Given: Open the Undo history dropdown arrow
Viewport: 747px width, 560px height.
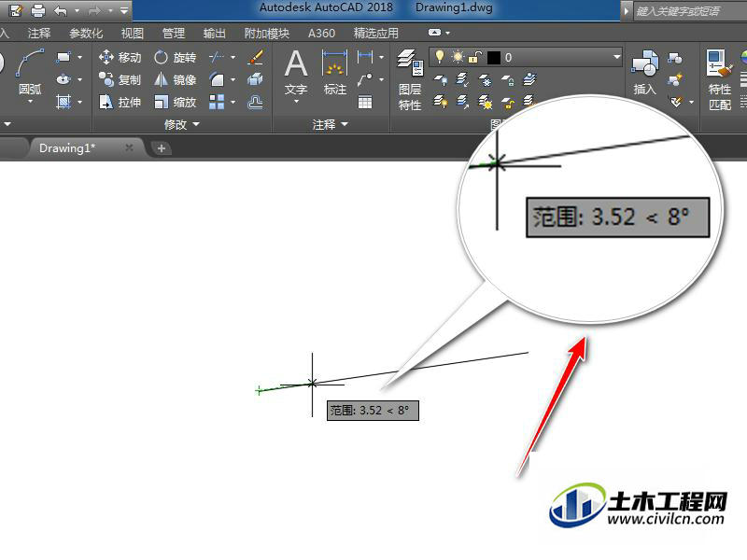Looking at the screenshot, I should click(77, 10).
